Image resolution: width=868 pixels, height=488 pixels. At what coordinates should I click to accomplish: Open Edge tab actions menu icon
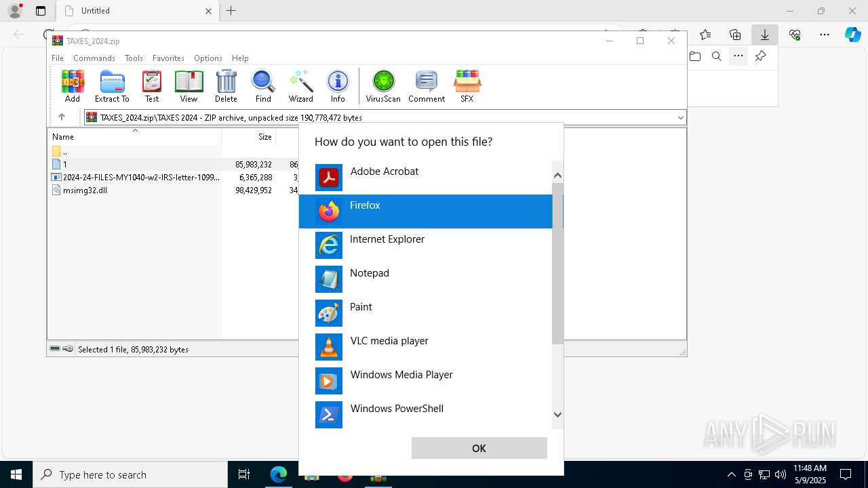[x=41, y=11]
